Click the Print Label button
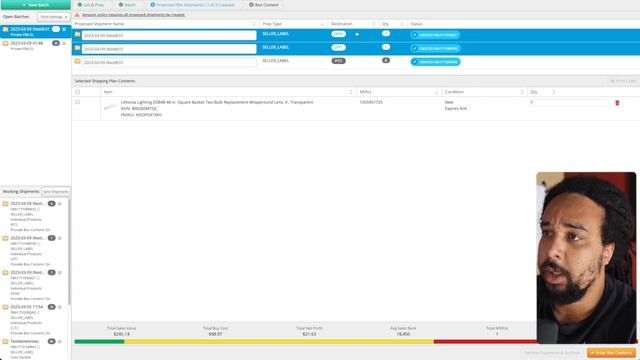The image size is (640, 360). click(623, 81)
